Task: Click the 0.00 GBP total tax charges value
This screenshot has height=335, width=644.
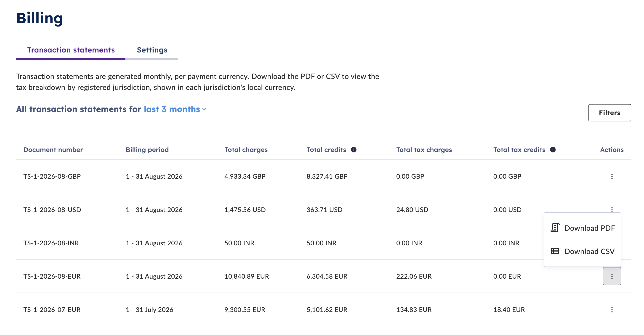Action: pos(410,176)
